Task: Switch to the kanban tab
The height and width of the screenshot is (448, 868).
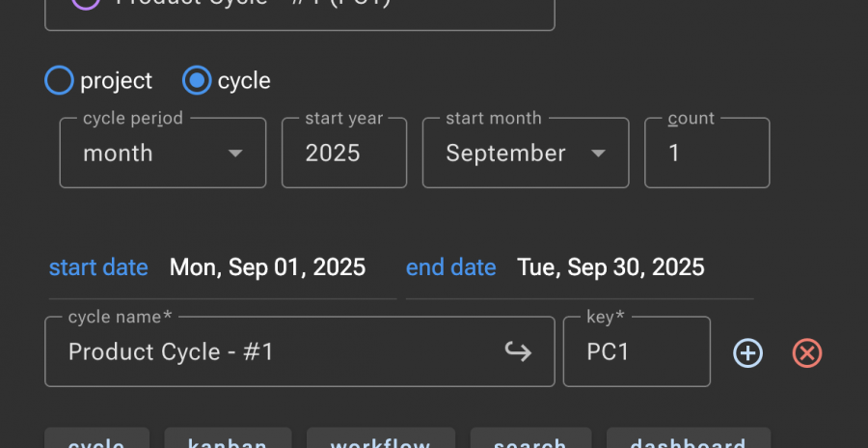Action: click(x=228, y=440)
